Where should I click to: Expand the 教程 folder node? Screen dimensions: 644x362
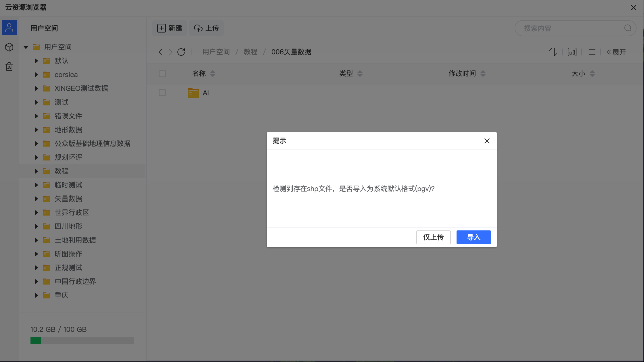point(37,171)
